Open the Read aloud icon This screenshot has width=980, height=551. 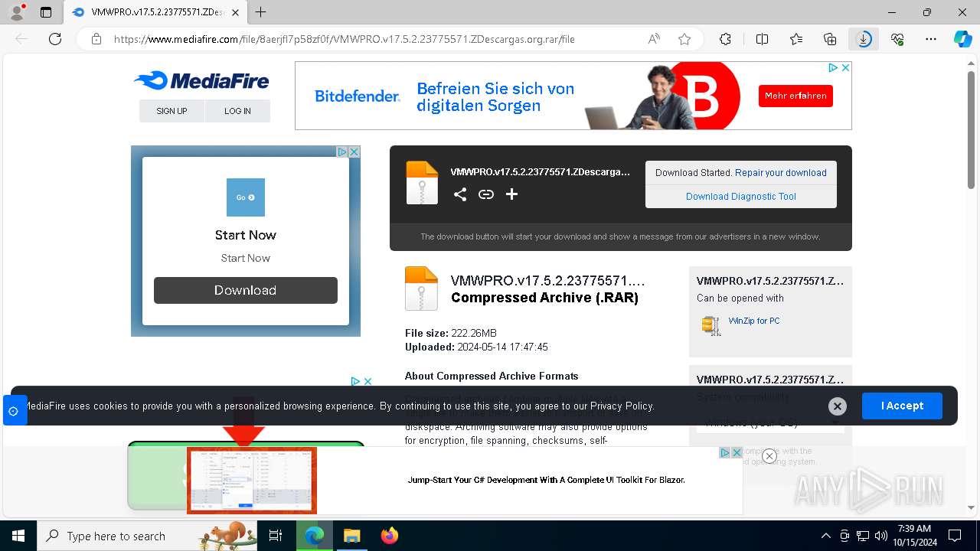[x=654, y=39]
